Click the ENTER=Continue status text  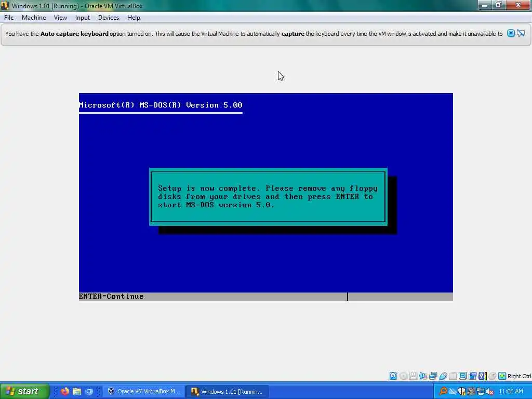(x=111, y=296)
